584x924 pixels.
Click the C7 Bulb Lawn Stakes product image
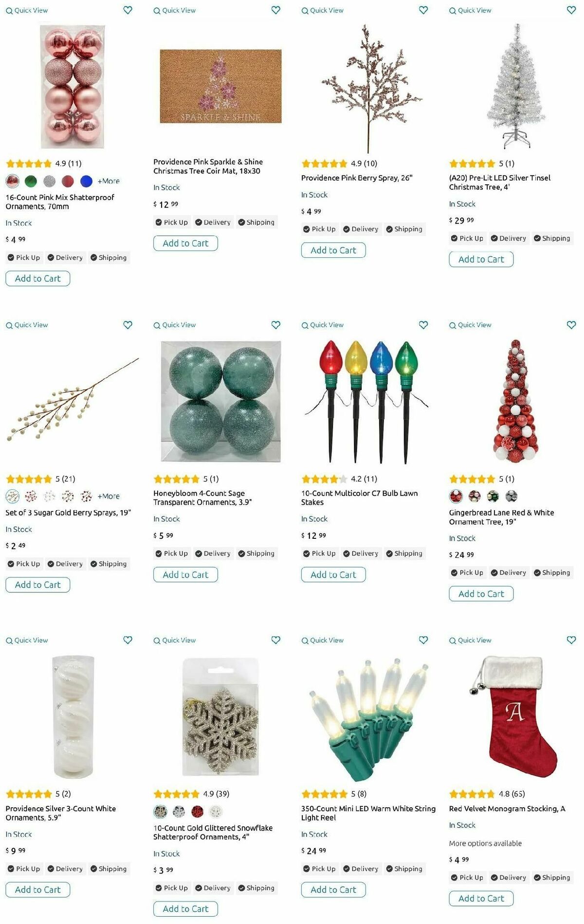(366, 401)
